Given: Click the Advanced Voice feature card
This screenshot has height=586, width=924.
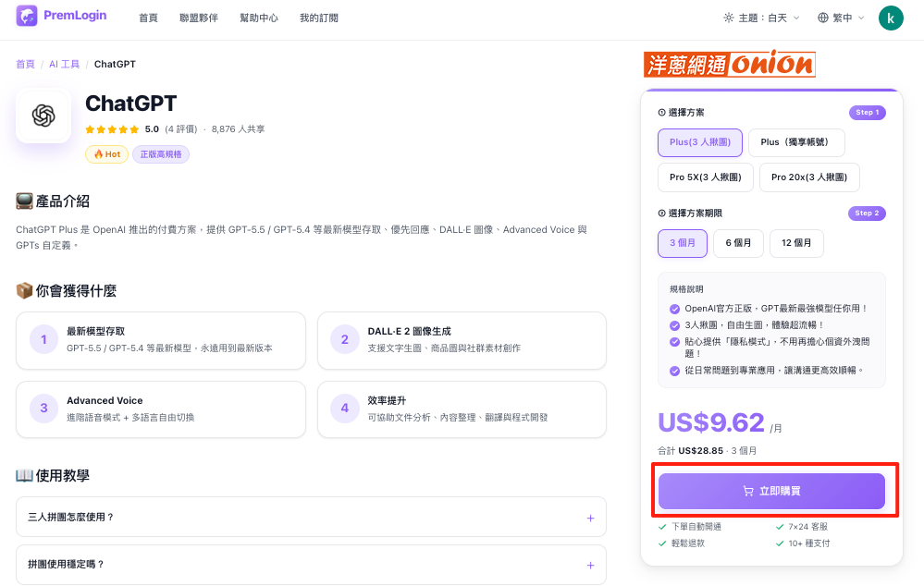Looking at the screenshot, I should click(x=161, y=409).
